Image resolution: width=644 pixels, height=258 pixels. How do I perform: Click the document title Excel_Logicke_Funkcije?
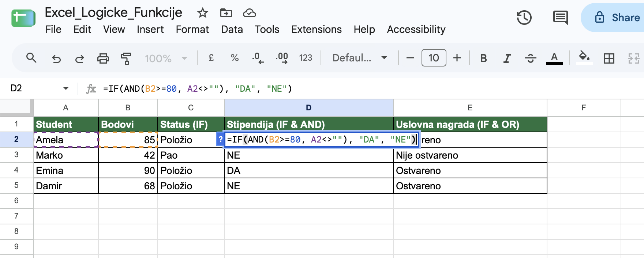pyautogui.click(x=113, y=12)
